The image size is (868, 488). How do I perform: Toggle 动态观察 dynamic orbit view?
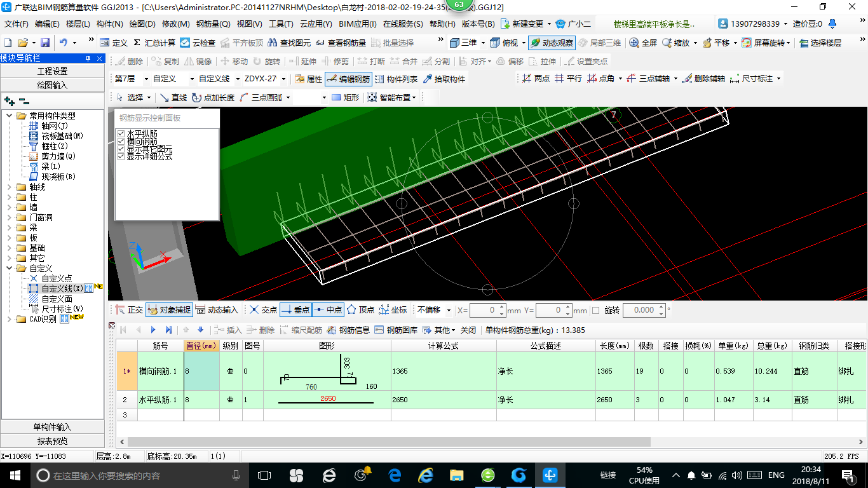click(551, 43)
